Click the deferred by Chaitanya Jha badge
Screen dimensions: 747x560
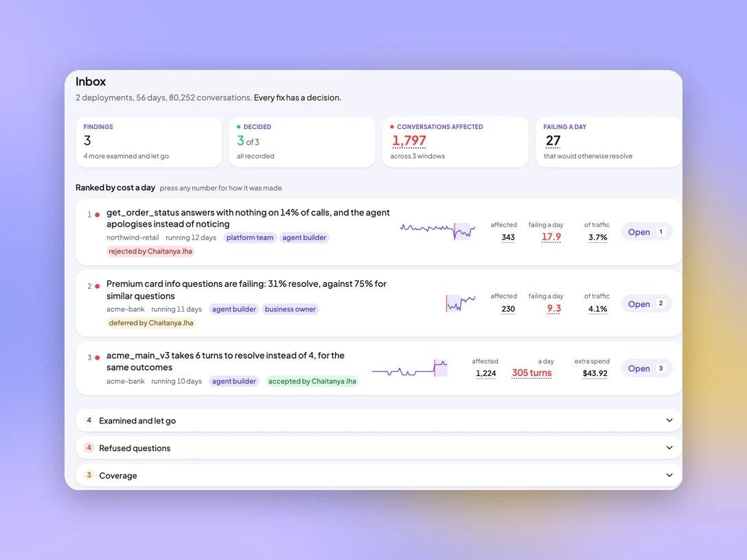pos(150,323)
